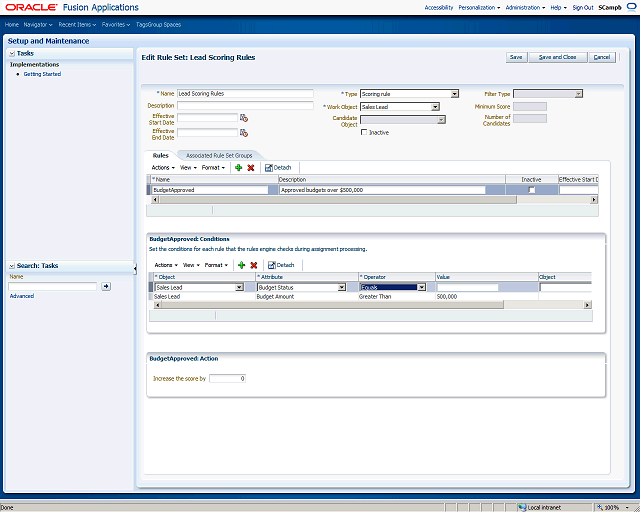Open the Conditions View menu

coord(191,265)
